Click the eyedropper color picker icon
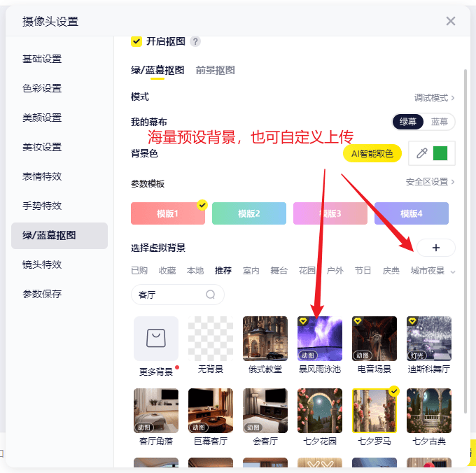 point(421,153)
